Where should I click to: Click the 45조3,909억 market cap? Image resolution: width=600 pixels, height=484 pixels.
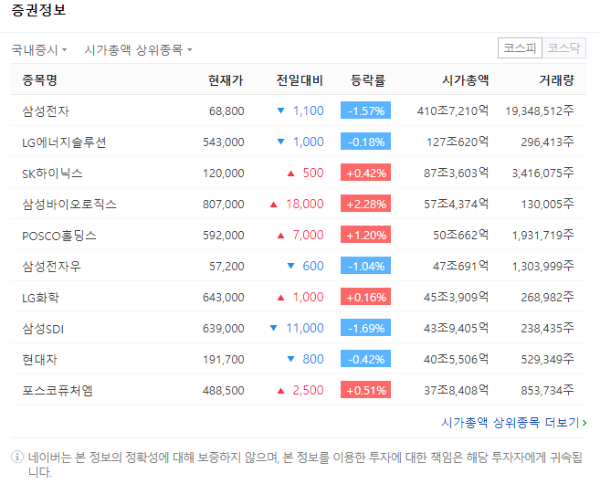pyautogui.click(x=456, y=297)
